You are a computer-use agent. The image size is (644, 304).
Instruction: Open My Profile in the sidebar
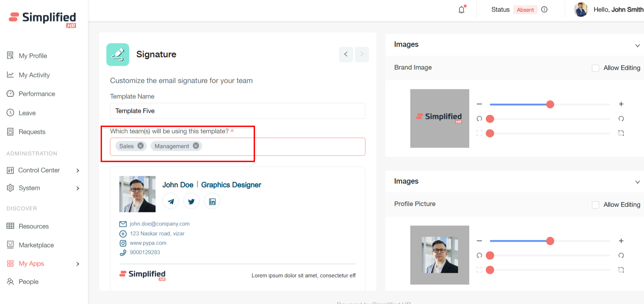click(33, 56)
